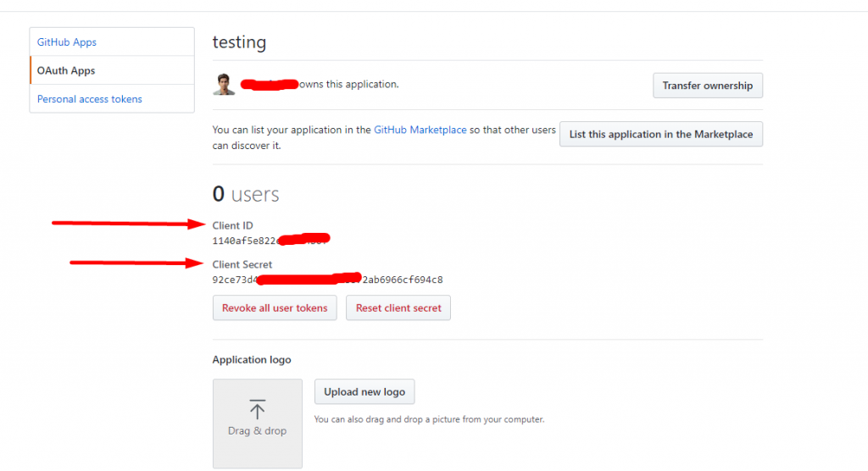Click List this application in the Marketplace

pyautogui.click(x=661, y=134)
